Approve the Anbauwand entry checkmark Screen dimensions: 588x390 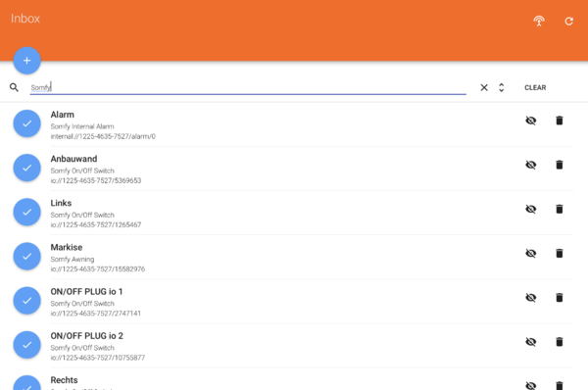(27, 168)
